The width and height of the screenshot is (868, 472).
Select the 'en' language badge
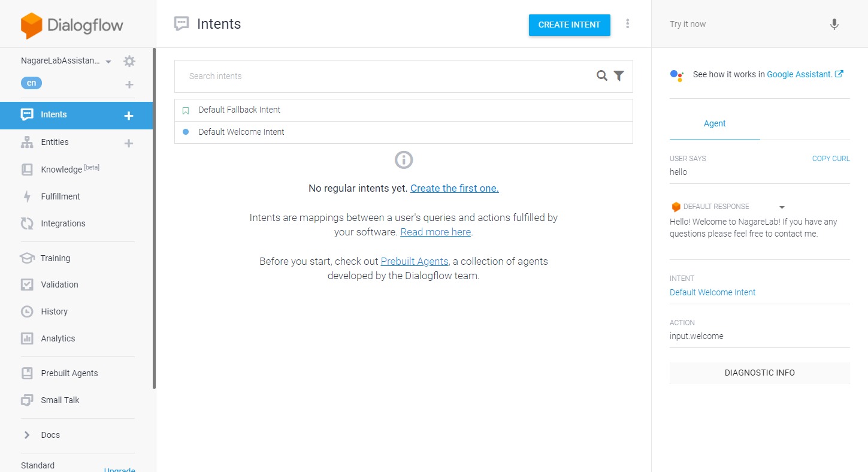point(31,83)
